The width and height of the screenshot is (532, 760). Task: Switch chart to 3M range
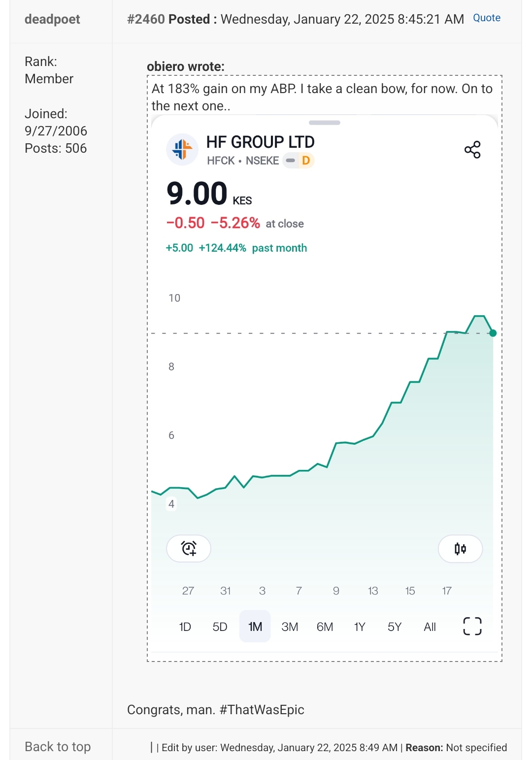[x=290, y=627]
